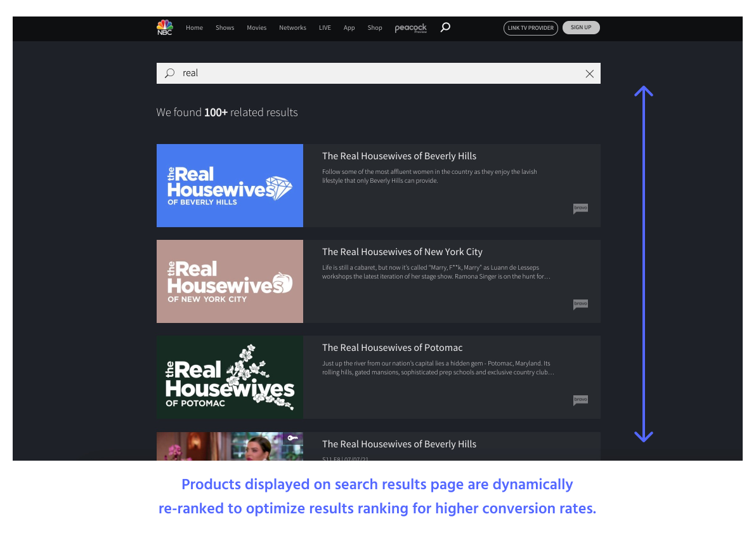
Task: Visit the Shop nav link
Action: tap(375, 28)
